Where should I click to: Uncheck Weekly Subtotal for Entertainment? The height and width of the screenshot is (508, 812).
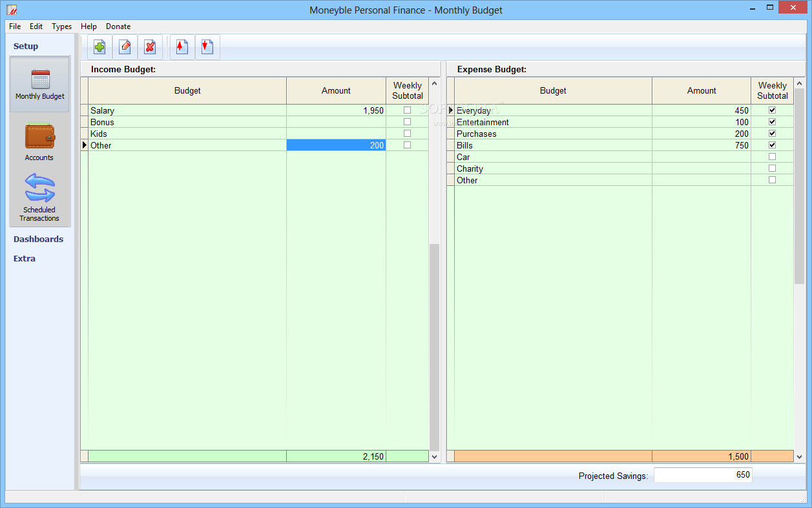pyautogui.click(x=772, y=122)
